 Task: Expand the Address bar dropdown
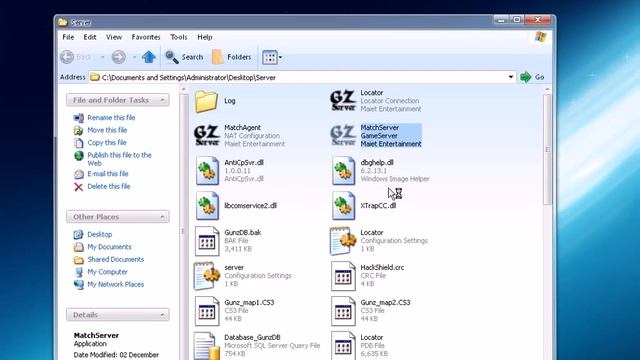click(x=511, y=77)
